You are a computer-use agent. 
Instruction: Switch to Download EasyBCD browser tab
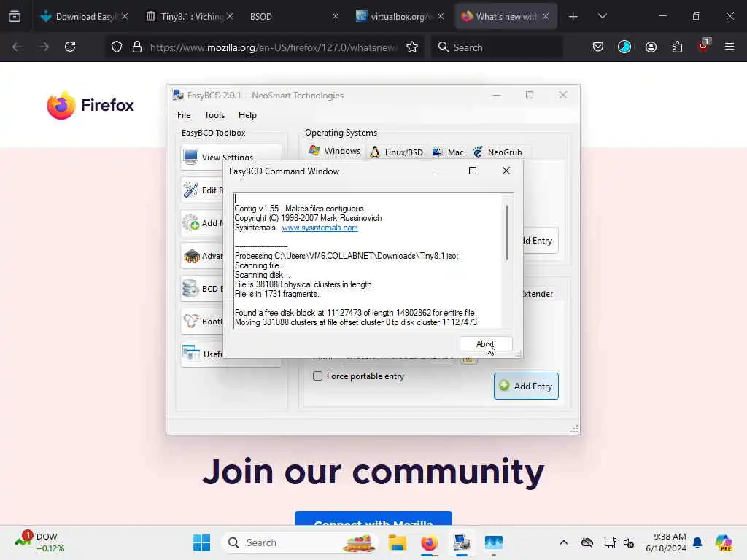pos(85,16)
